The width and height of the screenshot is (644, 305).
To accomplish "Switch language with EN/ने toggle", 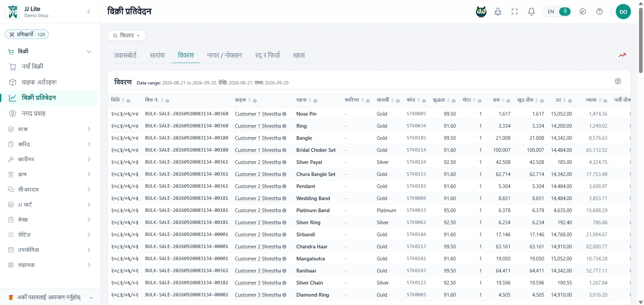I will pos(557,12).
